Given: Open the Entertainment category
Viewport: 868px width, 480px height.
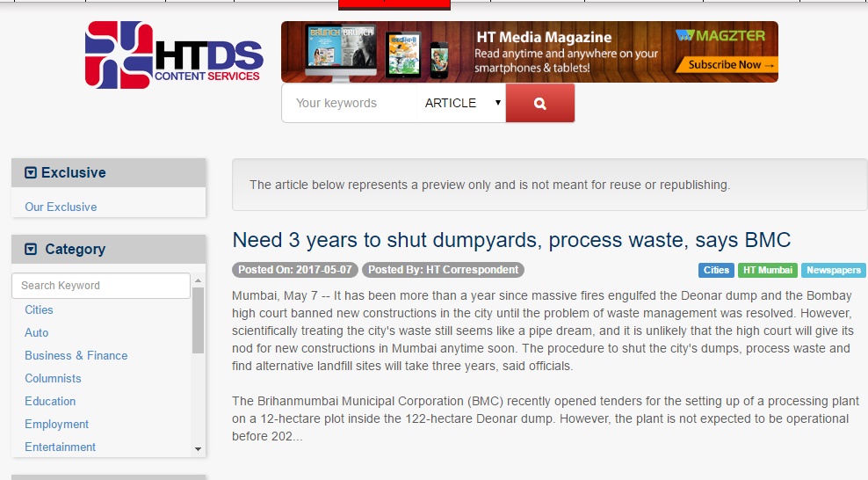Looking at the screenshot, I should pos(61,447).
